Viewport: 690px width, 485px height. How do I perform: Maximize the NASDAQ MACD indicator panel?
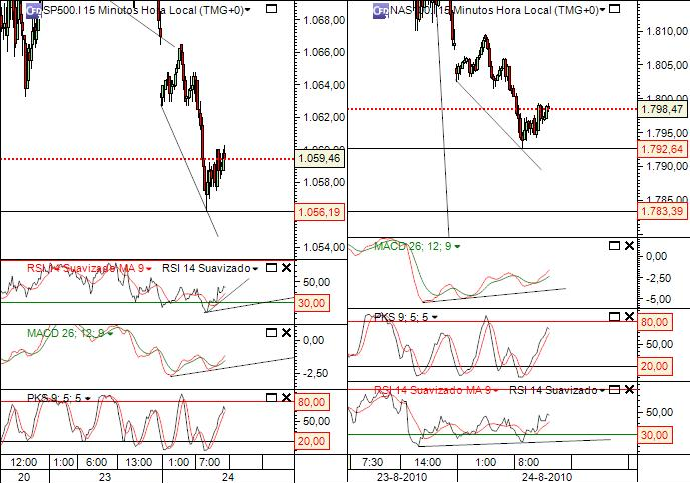(614, 246)
